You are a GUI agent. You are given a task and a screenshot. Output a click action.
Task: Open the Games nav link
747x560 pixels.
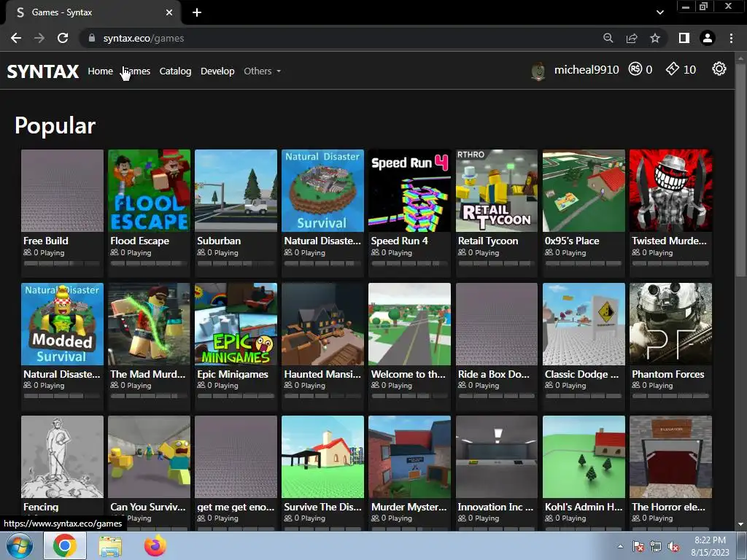pyautogui.click(x=136, y=71)
